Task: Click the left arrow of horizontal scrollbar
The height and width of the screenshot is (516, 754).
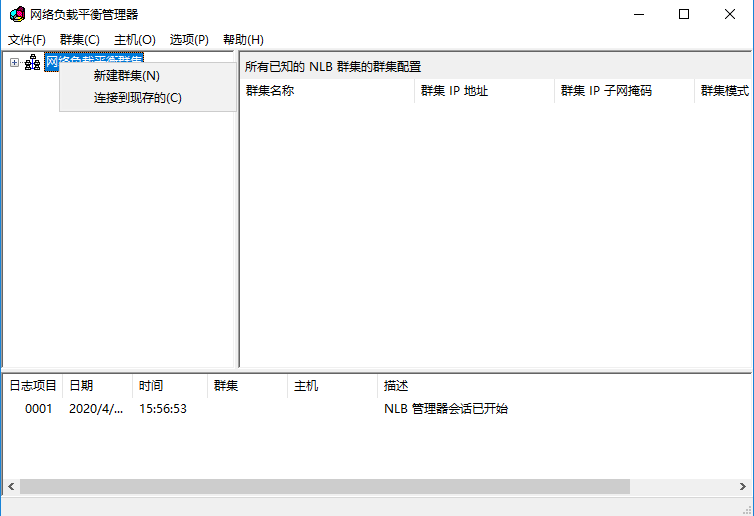Action: (12, 487)
